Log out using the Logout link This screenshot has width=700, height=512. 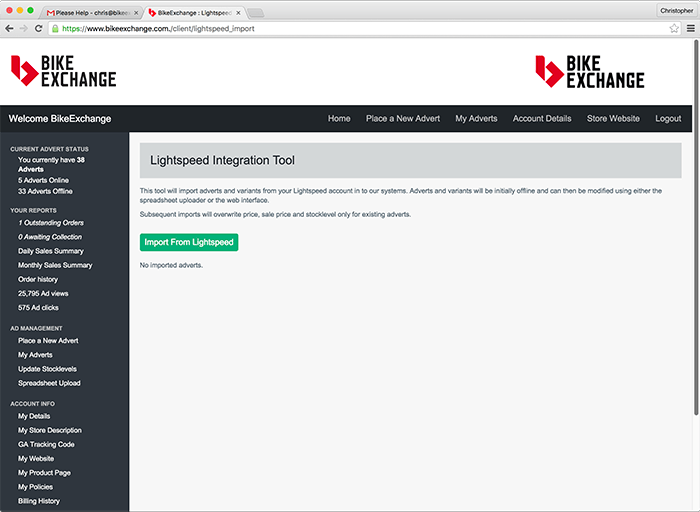pos(668,118)
